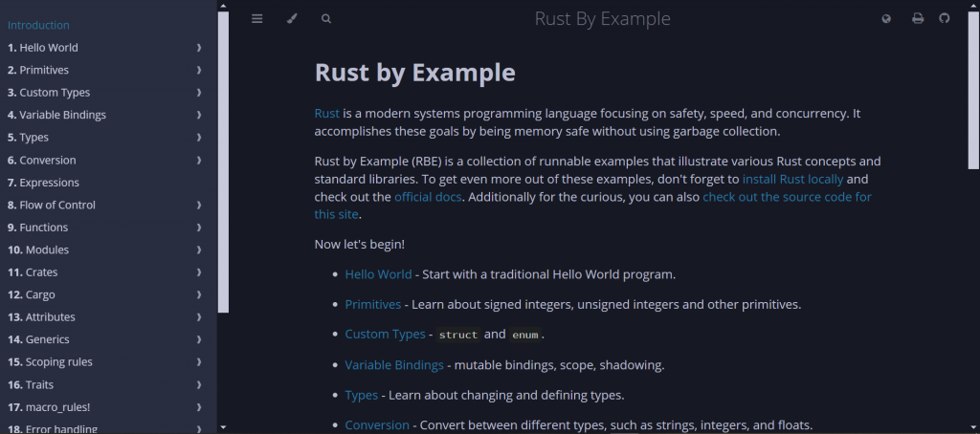Expand the Conversion chapter chevron
980x434 pixels.
(199, 160)
